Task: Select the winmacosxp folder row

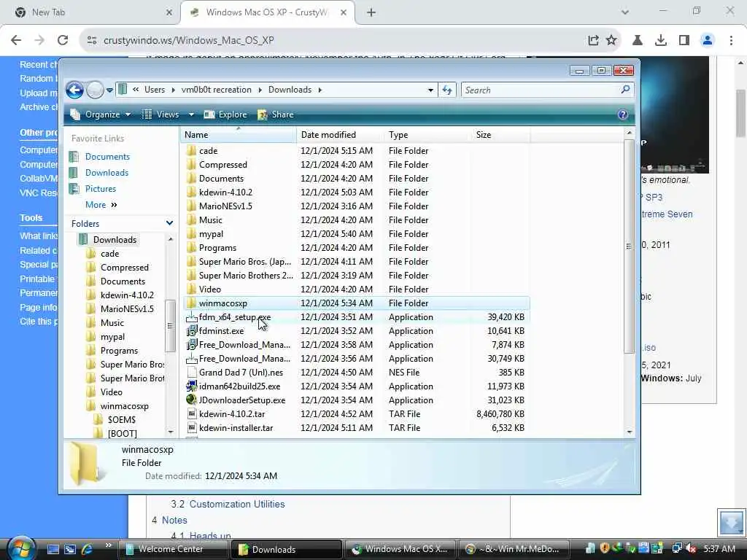Action: point(356,303)
